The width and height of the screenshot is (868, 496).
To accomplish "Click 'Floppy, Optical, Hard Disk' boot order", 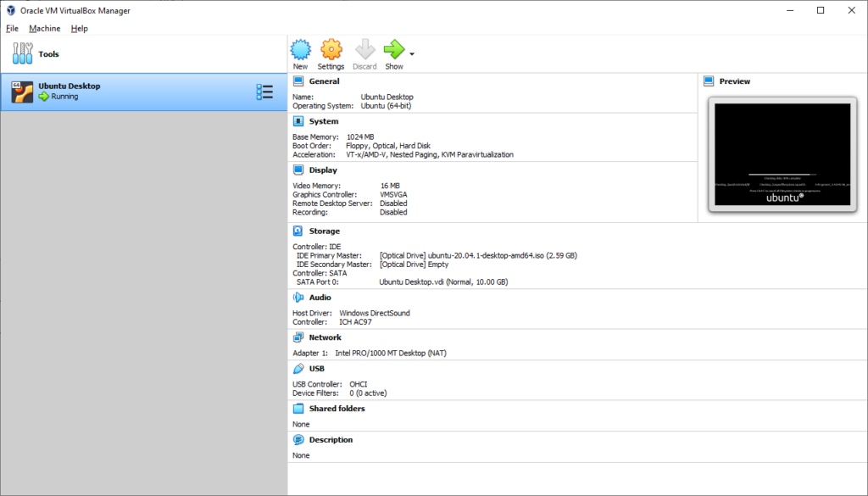I will (388, 146).
